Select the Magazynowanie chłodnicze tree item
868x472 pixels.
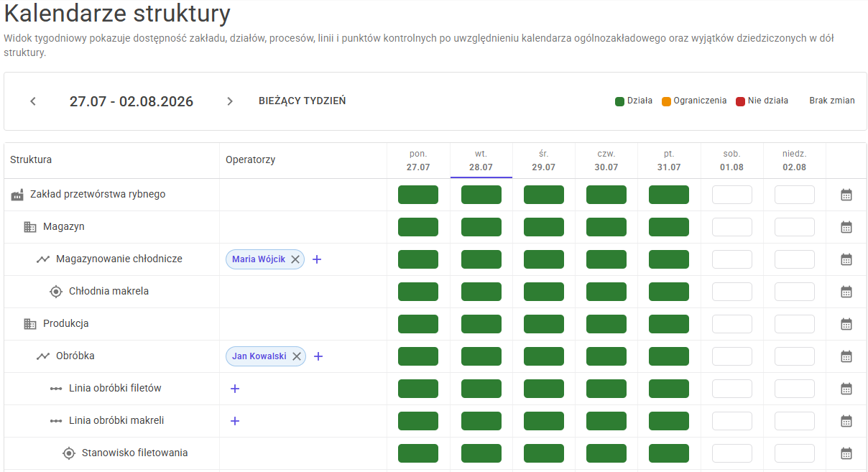(119, 259)
